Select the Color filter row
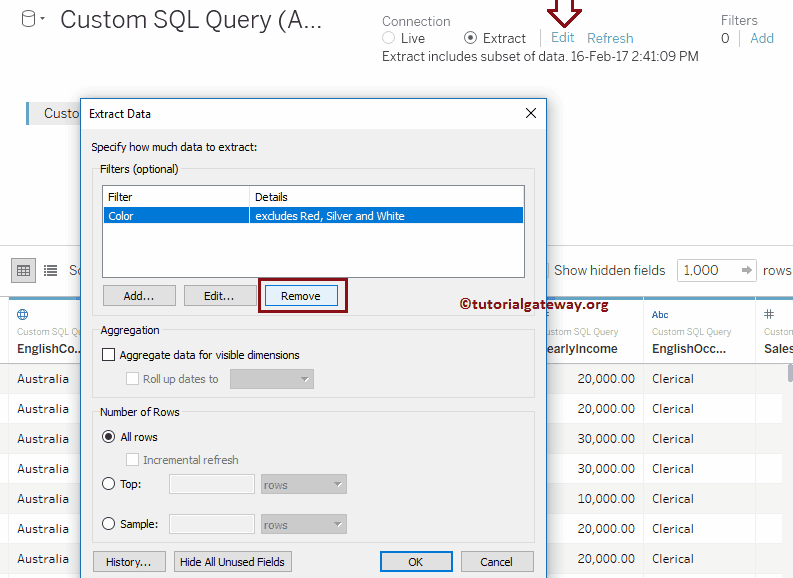The image size is (793, 578). 313,215
